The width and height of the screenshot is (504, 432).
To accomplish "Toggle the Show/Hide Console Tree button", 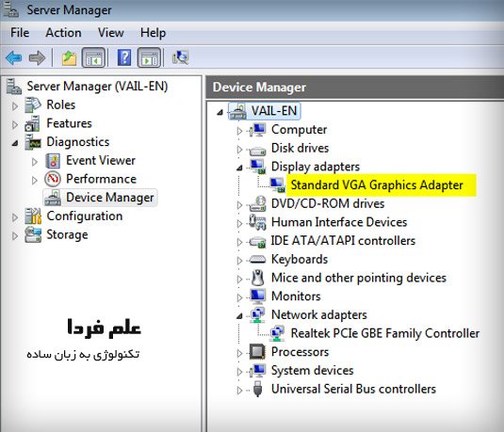I will tap(93, 57).
